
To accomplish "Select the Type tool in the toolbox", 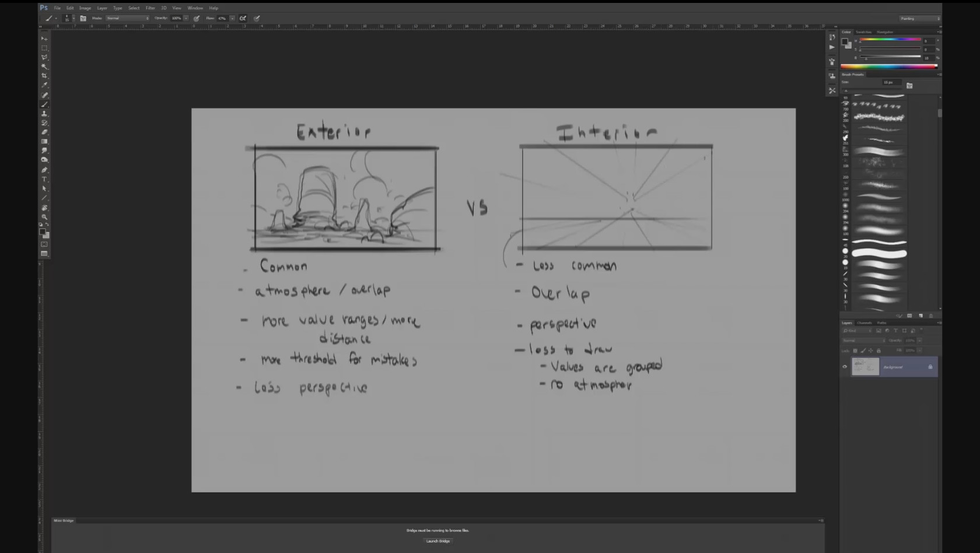I will (44, 180).
